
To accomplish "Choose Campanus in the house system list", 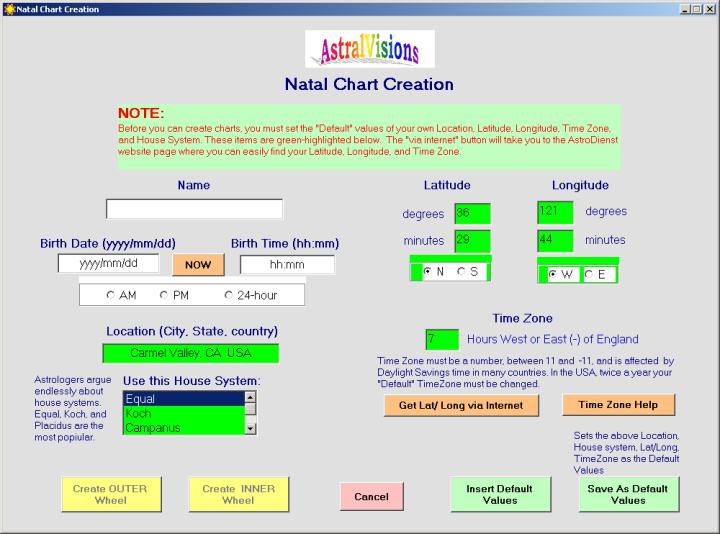I will 184,427.
